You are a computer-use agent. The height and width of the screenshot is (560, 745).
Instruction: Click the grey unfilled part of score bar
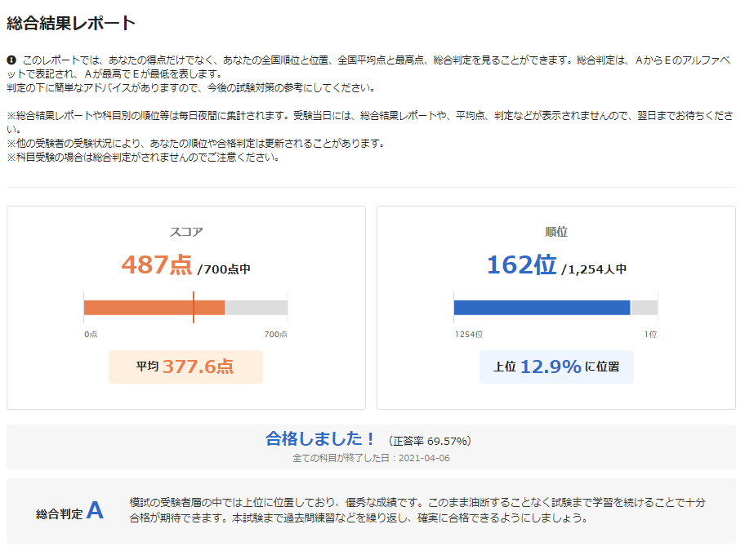click(x=257, y=308)
